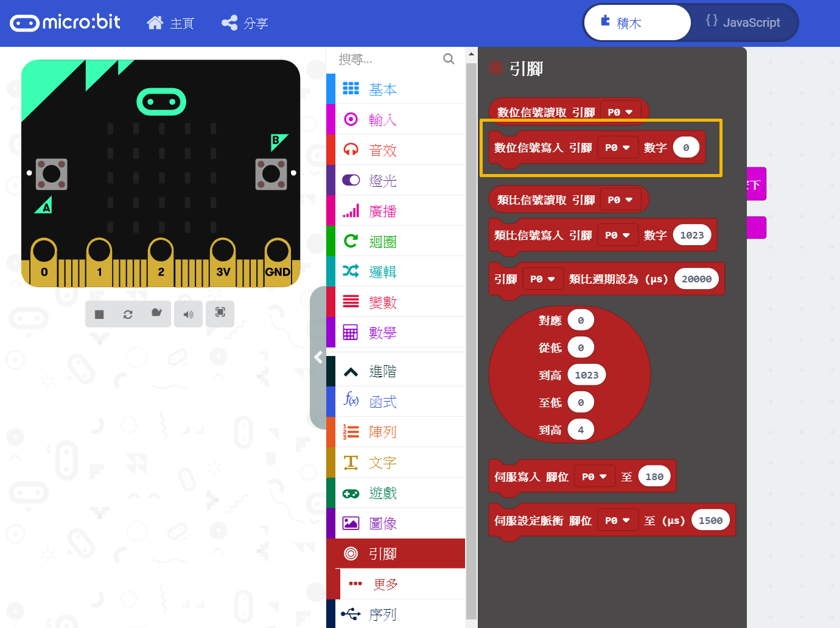Screen dimensions: 840x628
Task: Click the 分享 share button
Action: pyautogui.click(x=245, y=23)
